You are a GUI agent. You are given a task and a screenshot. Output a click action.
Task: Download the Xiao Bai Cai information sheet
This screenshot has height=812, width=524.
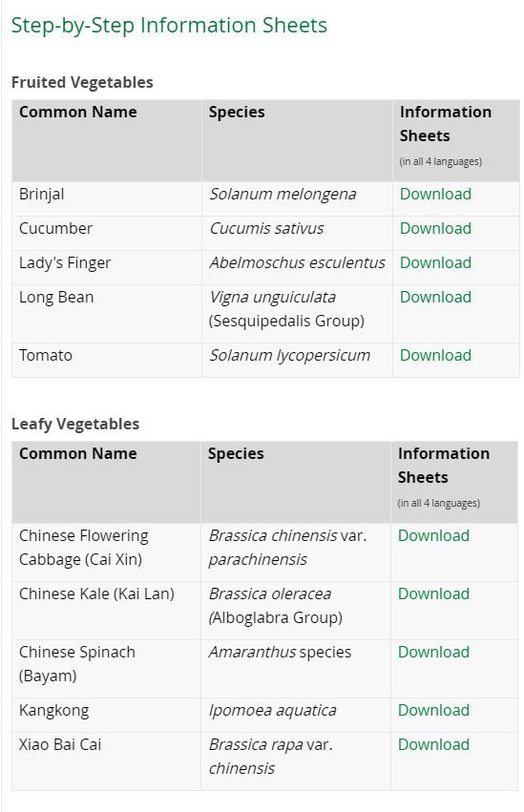point(433,744)
